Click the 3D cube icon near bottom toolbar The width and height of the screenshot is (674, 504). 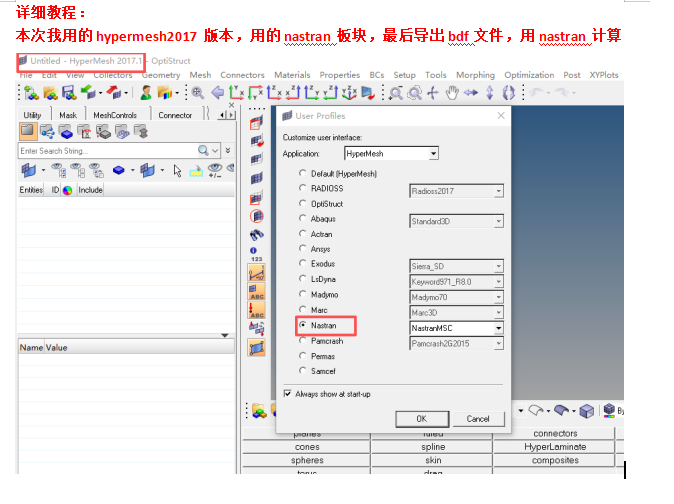(x=587, y=411)
